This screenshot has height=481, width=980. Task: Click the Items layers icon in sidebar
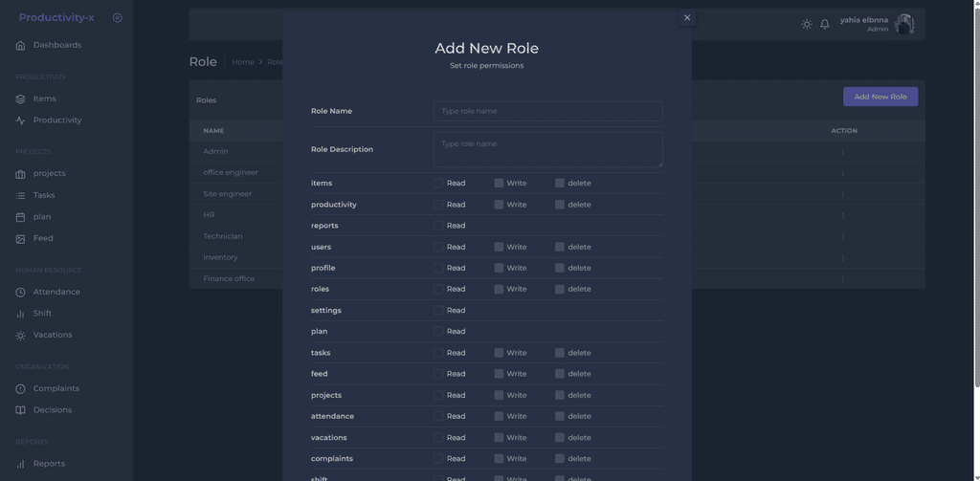pos(21,99)
